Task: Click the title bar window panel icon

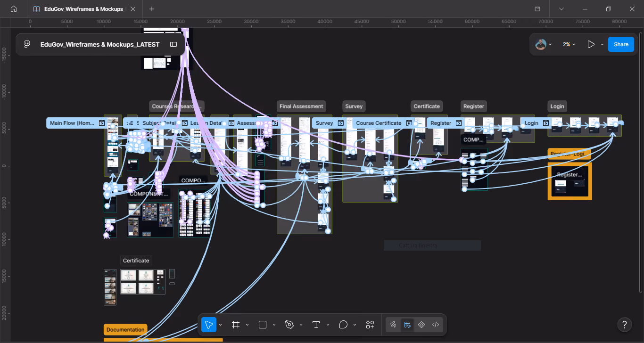Action: 537,9
